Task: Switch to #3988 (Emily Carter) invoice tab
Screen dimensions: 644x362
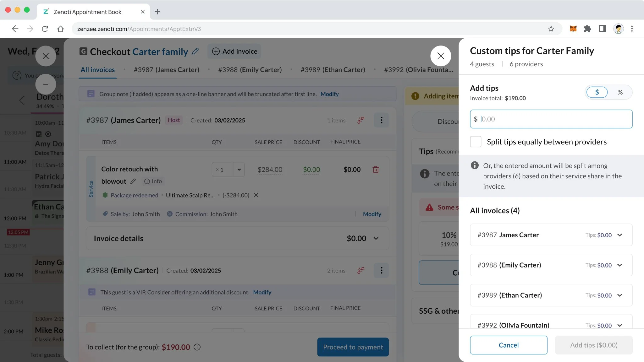Action: pos(250,70)
